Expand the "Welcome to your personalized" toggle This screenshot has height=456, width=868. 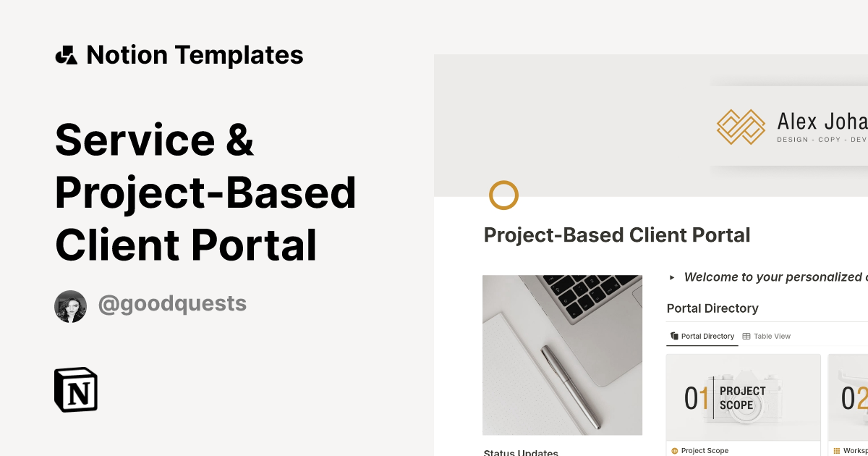(671, 276)
